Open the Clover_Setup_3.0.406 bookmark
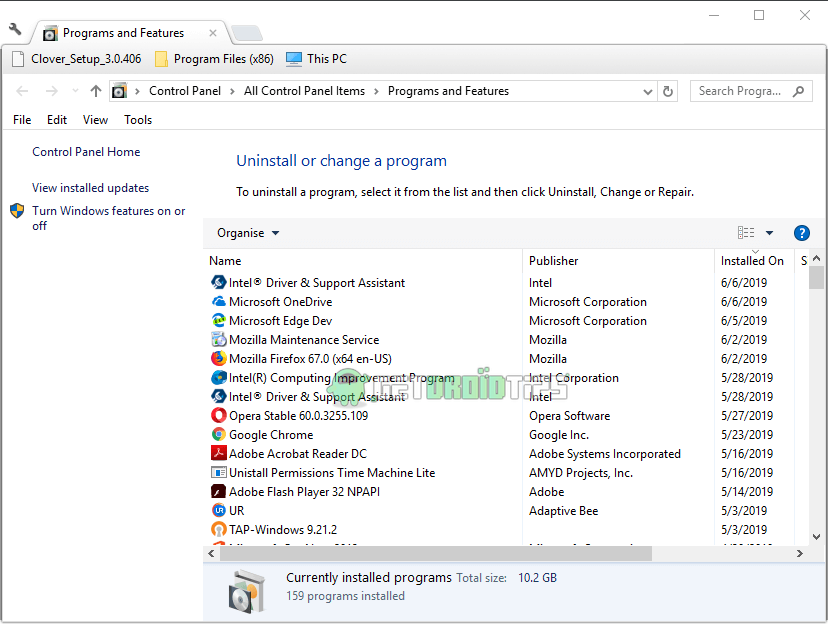This screenshot has width=828, height=624. [x=77, y=59]
